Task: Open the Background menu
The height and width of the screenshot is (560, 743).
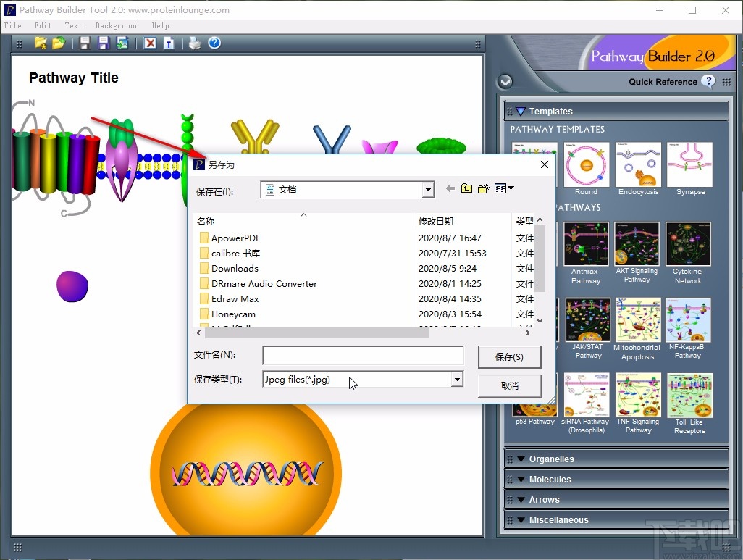Action: [117, 25]
